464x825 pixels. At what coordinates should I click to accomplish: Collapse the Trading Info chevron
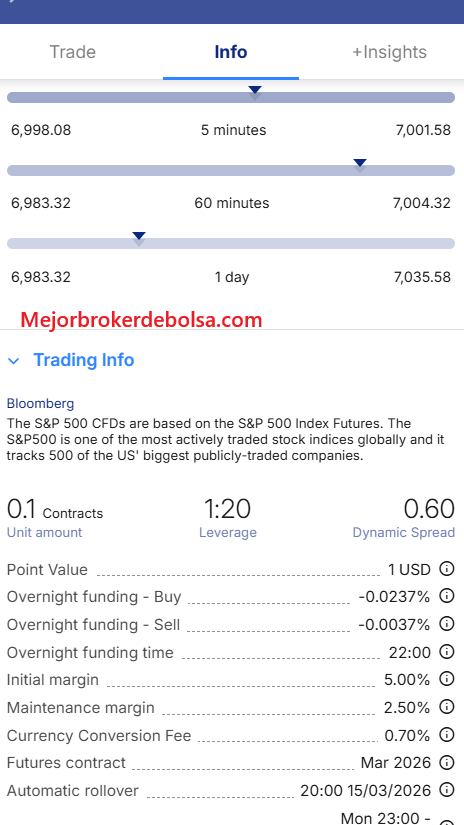[14, 361]
